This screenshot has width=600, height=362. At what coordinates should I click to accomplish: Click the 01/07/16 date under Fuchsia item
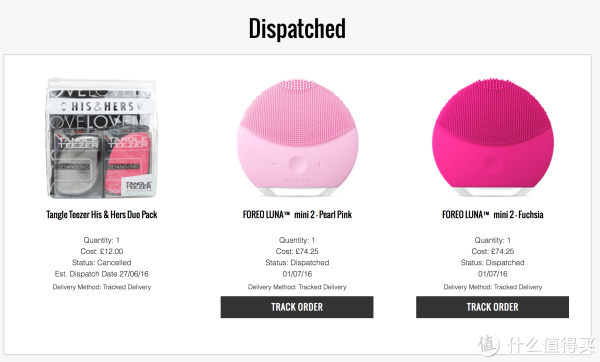(493, 274)
